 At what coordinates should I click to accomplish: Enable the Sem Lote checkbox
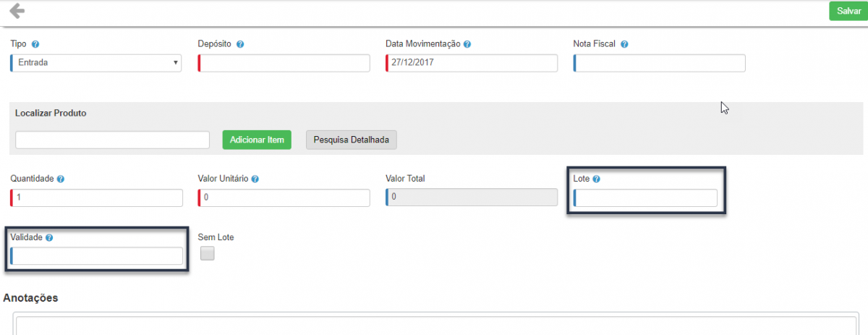(x=208, y=253)
